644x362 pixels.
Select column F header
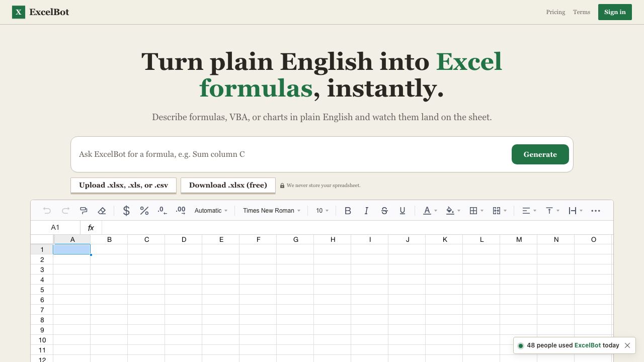(258, 239)
